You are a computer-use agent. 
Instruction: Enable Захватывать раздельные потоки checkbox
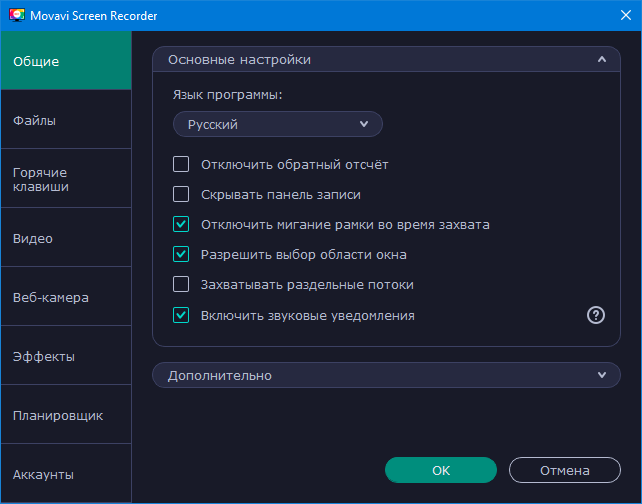pos(181,284)
